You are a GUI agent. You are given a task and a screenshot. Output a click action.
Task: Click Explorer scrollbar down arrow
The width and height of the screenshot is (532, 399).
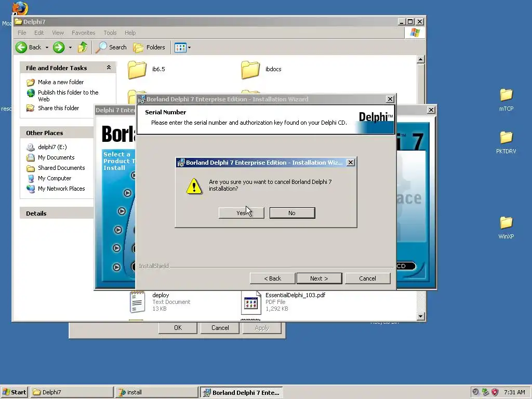tap(421, 316)
